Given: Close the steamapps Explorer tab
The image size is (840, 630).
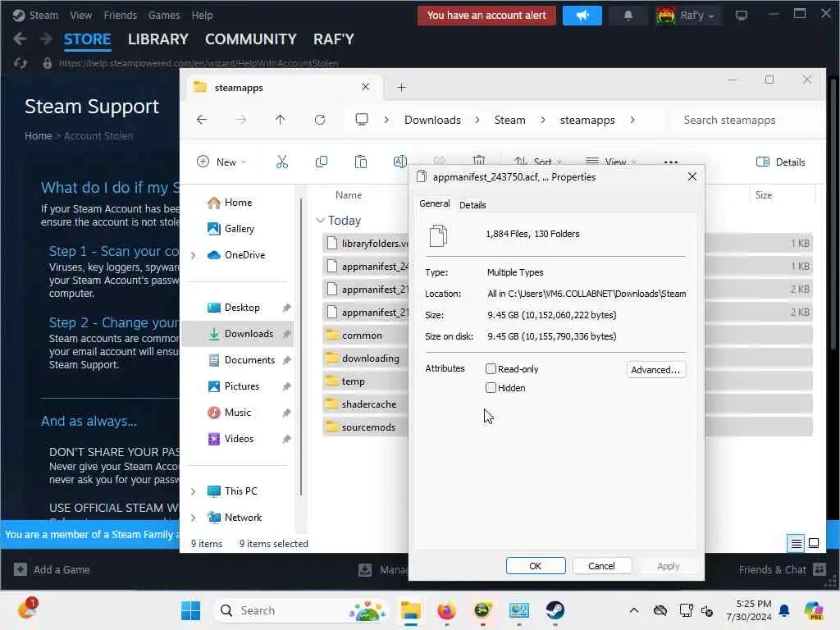Looking at the screenshot, I should [x=365, y=87].
